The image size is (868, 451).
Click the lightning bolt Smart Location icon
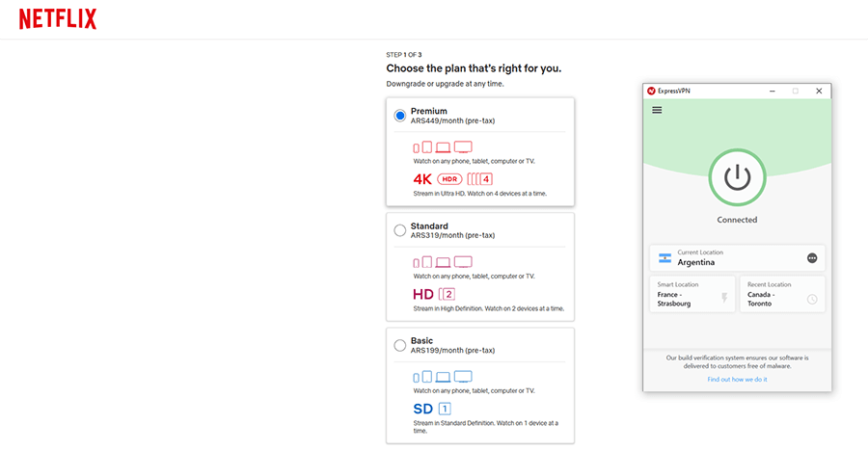click(724, 299)
